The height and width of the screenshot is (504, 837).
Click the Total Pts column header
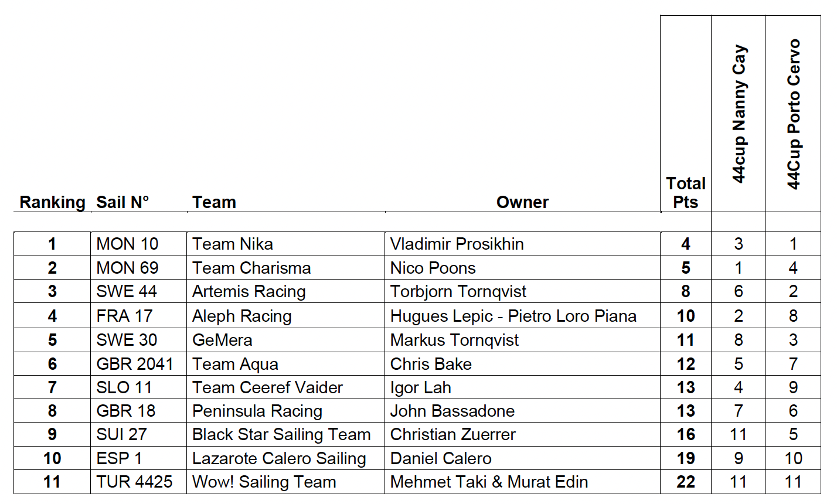[x=685, y=193]
